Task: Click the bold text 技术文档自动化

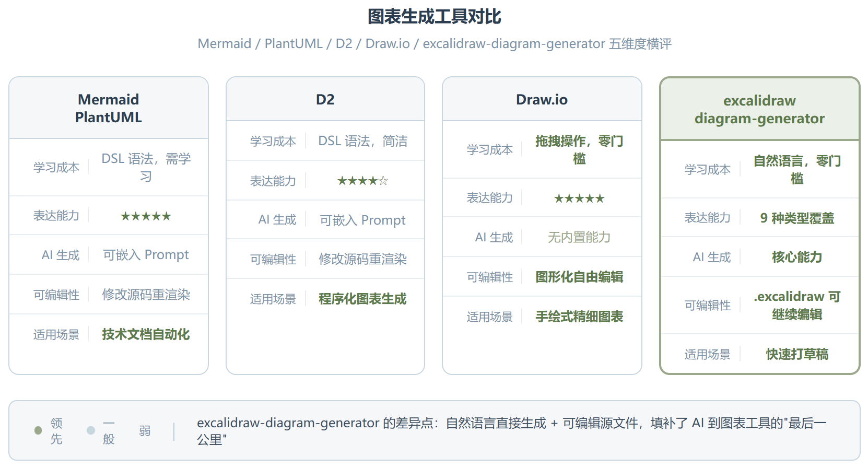Action: click(x=146, y=334)
